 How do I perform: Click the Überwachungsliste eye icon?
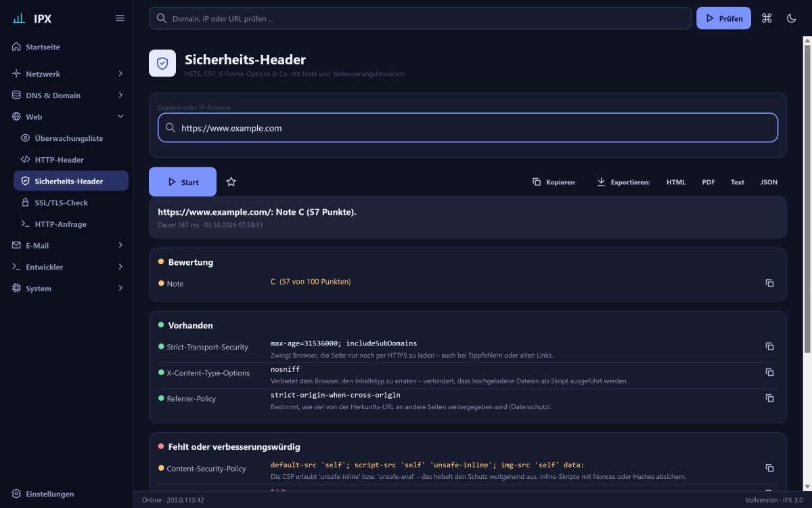point(25,137)
